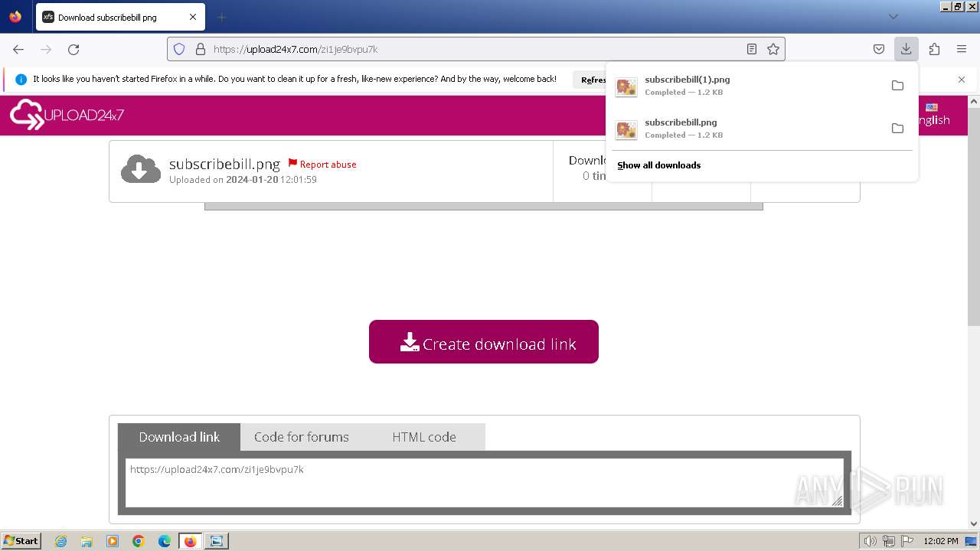Launch Microsoft Edge from taskbar

[165, 541]
